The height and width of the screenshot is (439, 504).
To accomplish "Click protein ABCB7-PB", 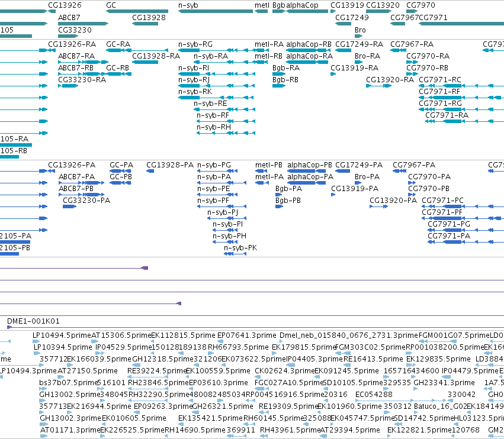I will 76,189.
